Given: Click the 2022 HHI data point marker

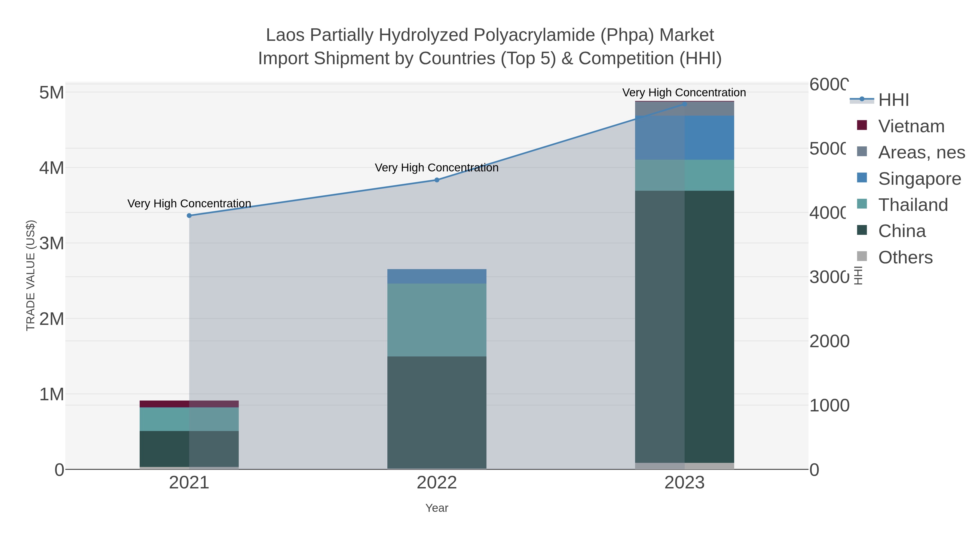Looking at the screenshot, I should (x=437, y=180).
